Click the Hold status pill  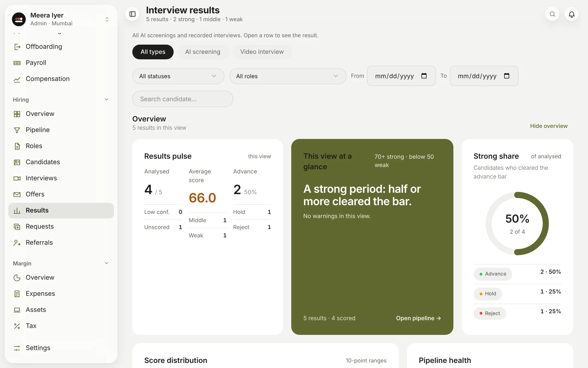click(x=488, y=294)
